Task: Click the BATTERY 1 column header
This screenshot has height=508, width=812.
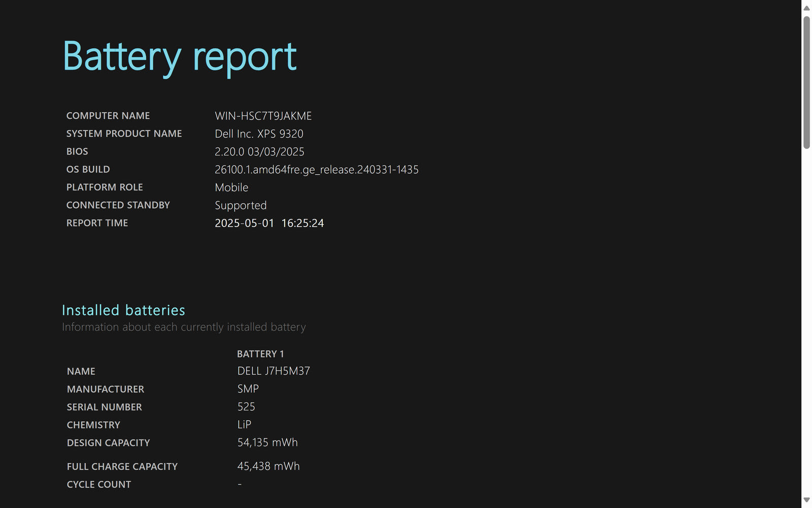Action: coord(260,354)
